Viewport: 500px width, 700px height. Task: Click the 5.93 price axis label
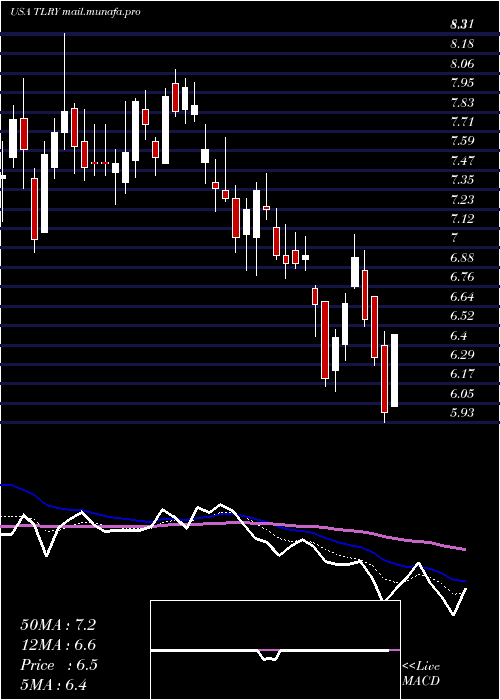click(x=462, y=412)
